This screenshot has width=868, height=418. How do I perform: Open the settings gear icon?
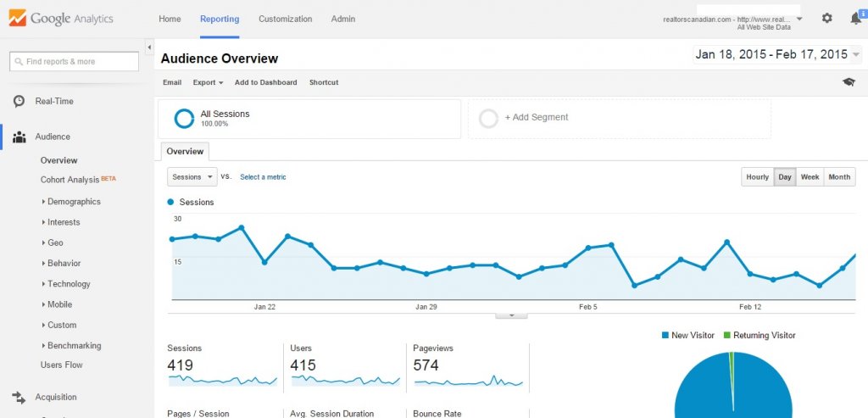click(826, 19)
